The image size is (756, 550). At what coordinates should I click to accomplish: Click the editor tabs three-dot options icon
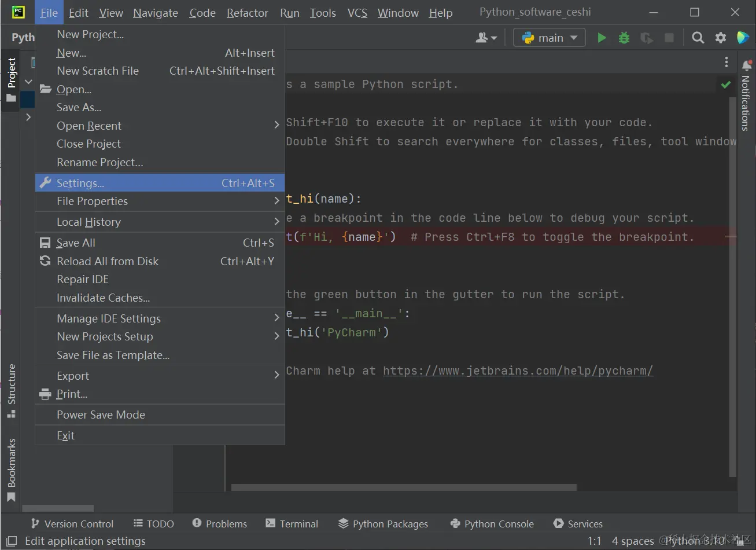[727, 63]
